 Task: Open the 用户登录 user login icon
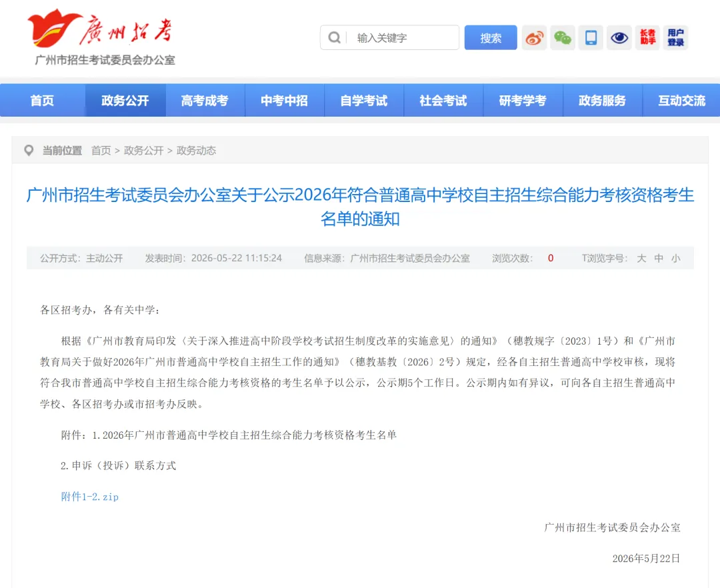[x=675, y=37]
